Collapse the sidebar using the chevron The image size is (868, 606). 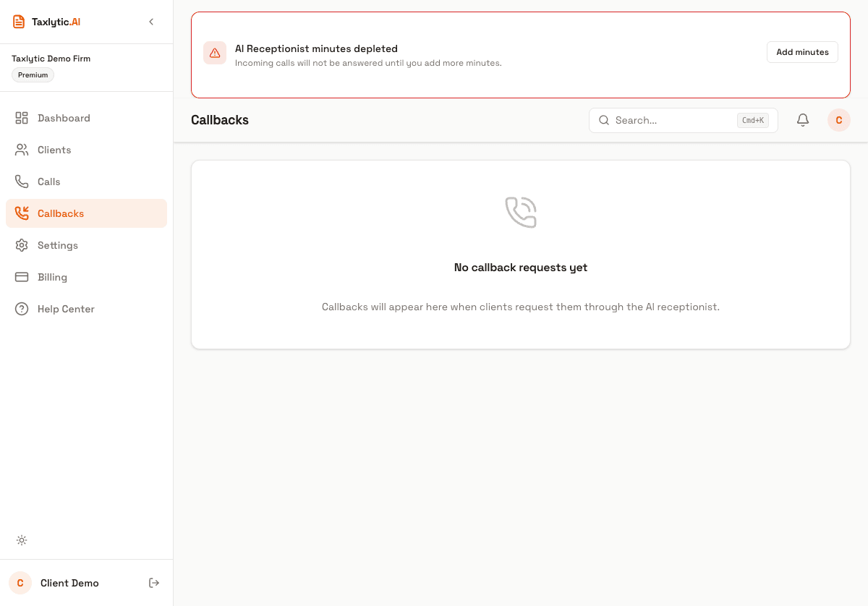click(x=151, y=22)
